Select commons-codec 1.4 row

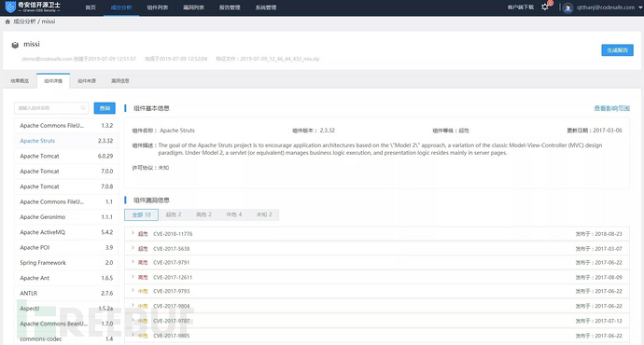click(x=66, y=338)
